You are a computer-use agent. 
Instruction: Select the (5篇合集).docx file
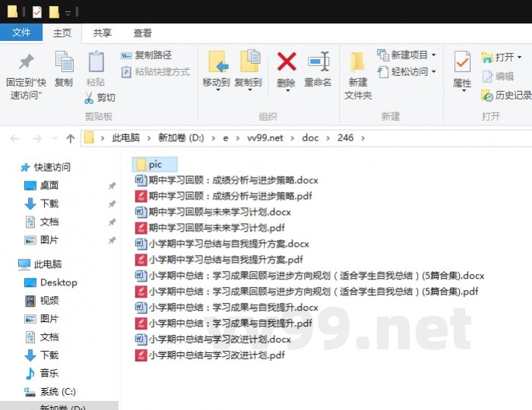309,276
